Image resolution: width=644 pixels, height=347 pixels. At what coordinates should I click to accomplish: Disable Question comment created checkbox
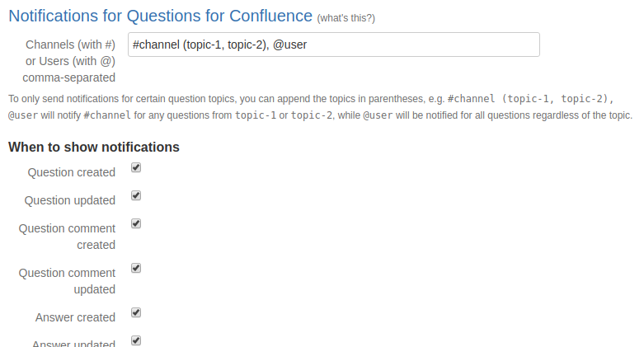click(136, 223)
